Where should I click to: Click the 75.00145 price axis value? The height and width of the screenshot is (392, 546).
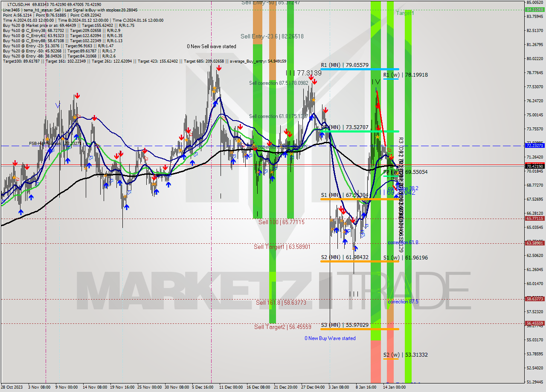(534, 115)
